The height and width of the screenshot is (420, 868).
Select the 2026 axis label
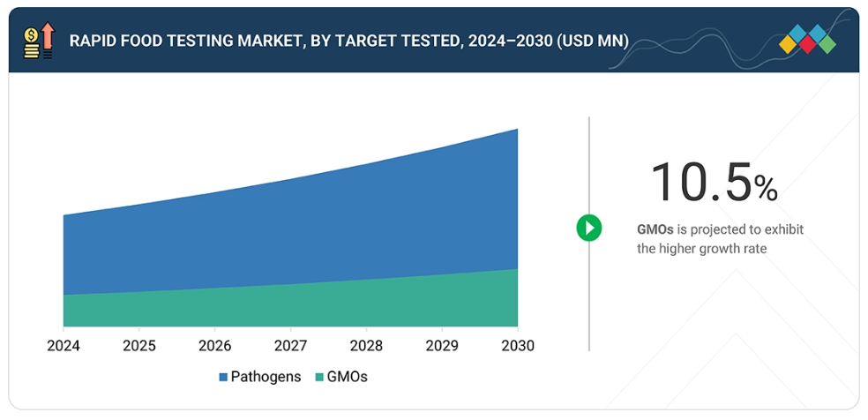click(215, 346)
